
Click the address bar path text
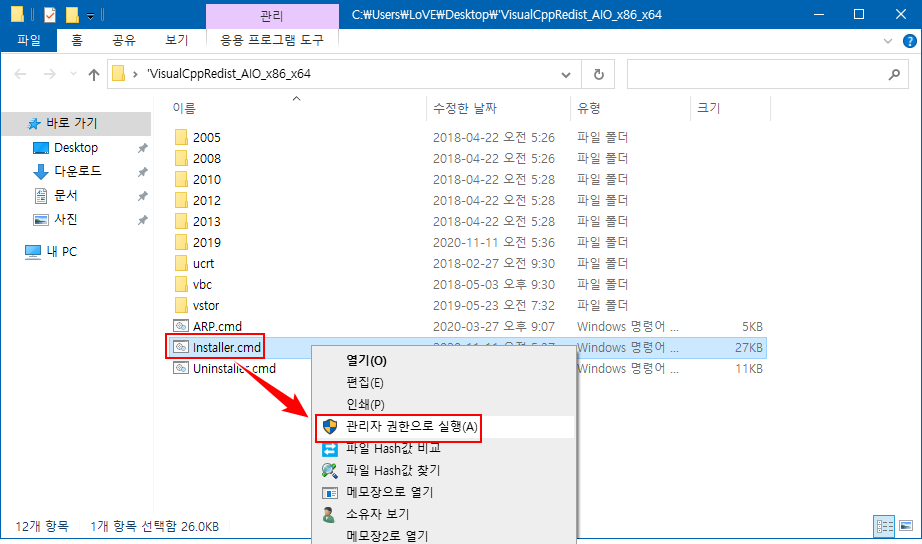(x=229, y=74)
